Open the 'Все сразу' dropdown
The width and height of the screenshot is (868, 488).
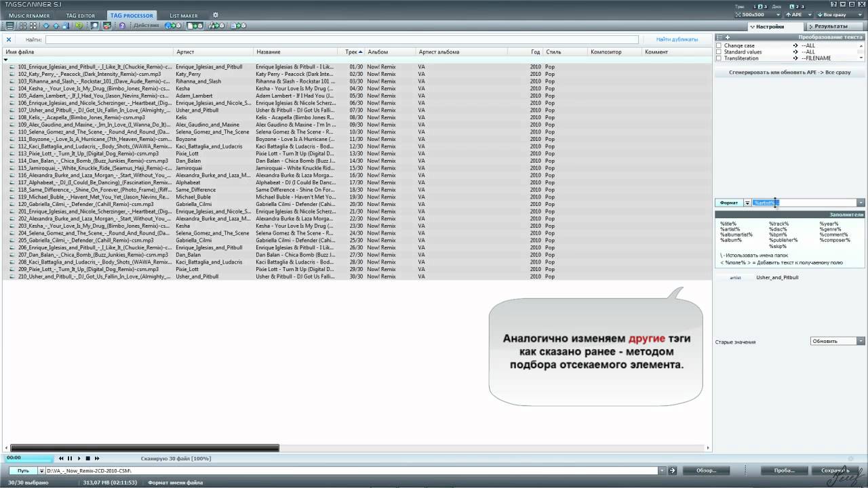[839, 14]
